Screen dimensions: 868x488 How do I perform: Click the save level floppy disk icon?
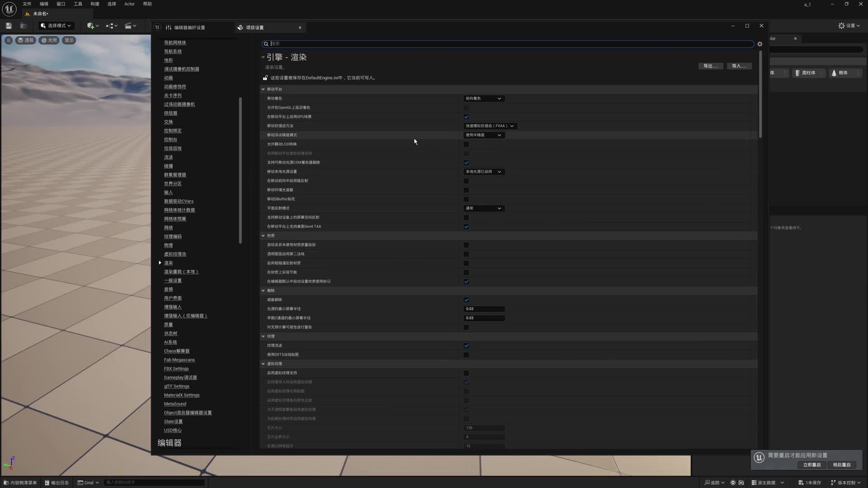pyautogui.click(x=9, y=26)
